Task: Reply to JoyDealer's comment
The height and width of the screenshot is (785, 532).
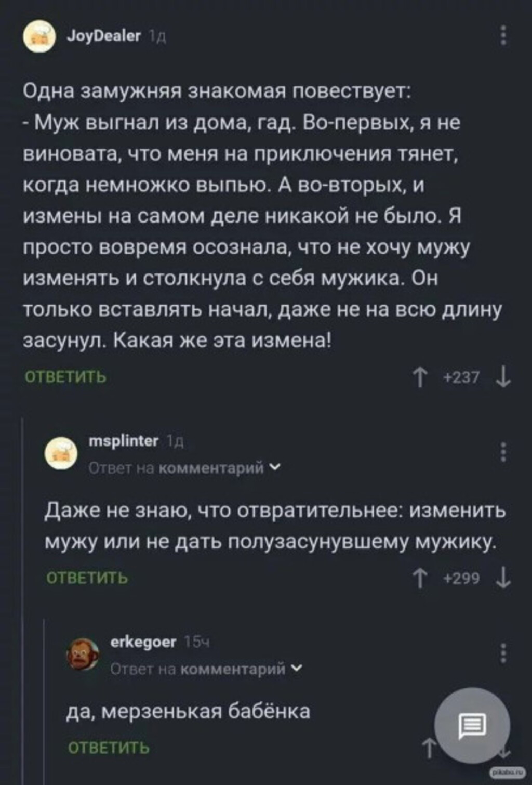Action: point(65,376)
